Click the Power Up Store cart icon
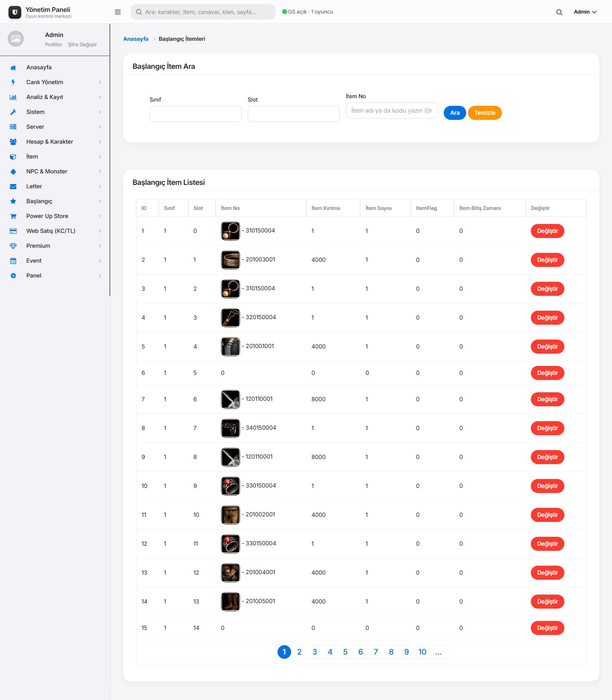Screen dimensions: 612x700 tap(13, 216)
